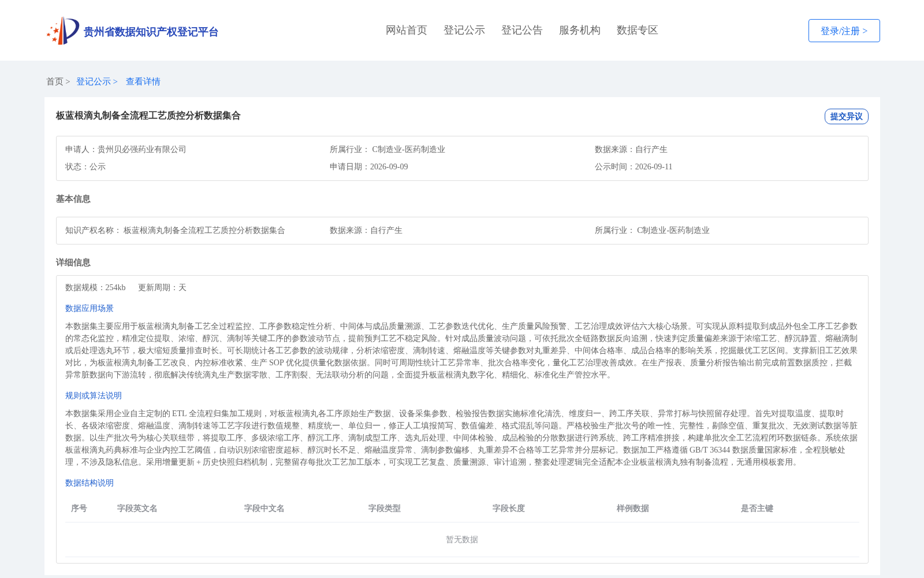Click the 提交异议 button
The width and height of the screenshot is (924, 578).
[846, 116]
